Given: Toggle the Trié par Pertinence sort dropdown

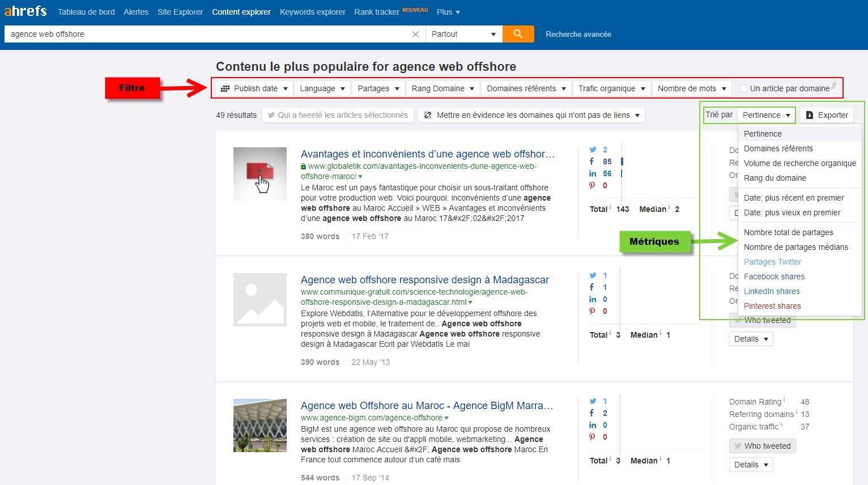Looking at the screenshot, I should [766, 115].
